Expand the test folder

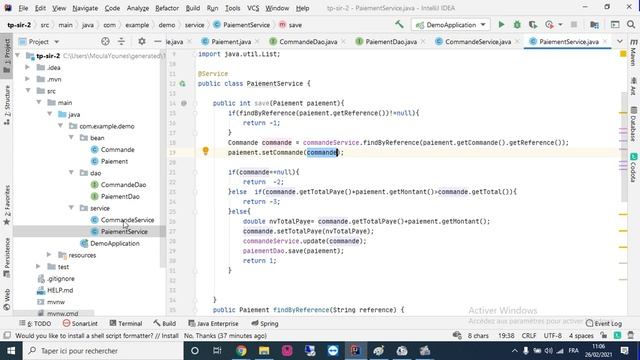pos(38,267)
